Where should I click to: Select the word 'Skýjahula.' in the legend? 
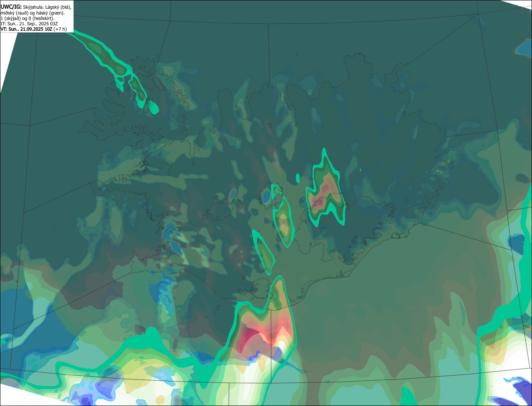click(33, 7)
